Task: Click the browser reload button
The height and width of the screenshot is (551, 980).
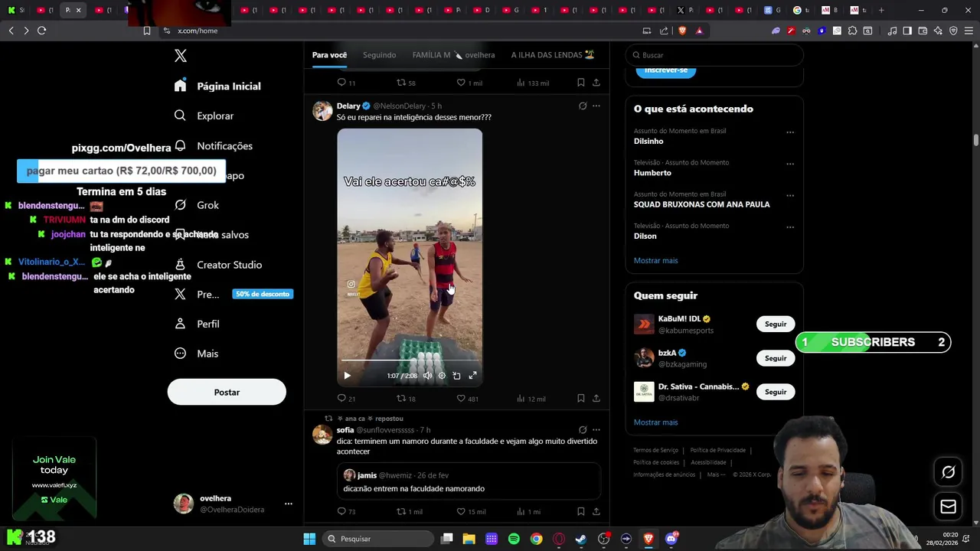Action: (41, 31)
